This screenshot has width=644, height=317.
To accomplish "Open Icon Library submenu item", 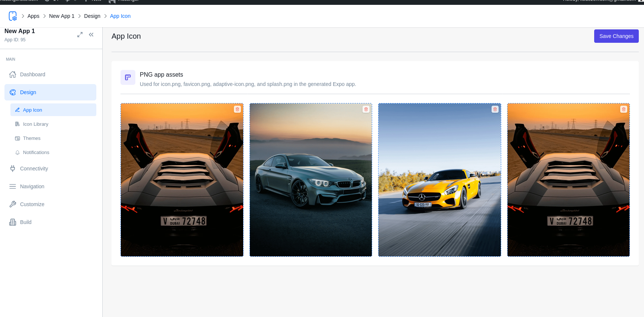I will click(x=53, y=124).
